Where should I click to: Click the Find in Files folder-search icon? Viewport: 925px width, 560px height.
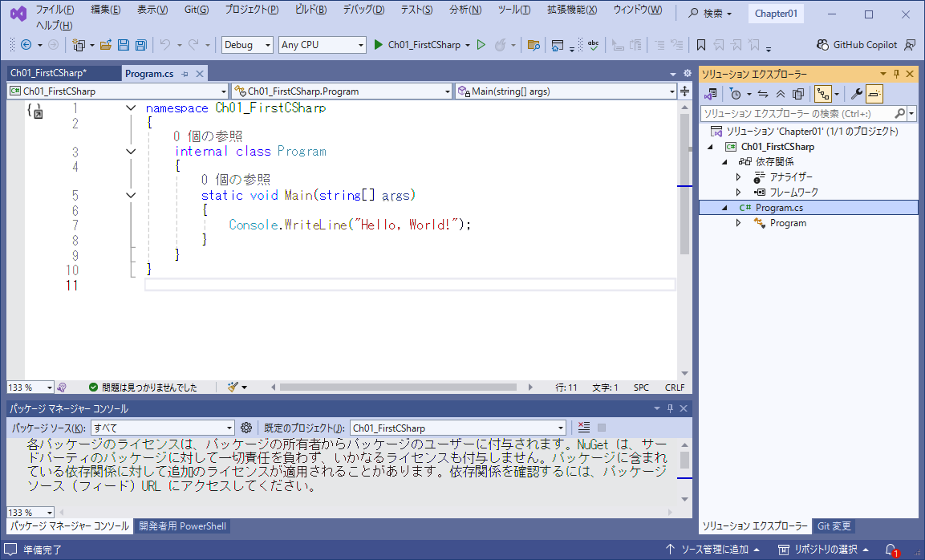point(533,45)
